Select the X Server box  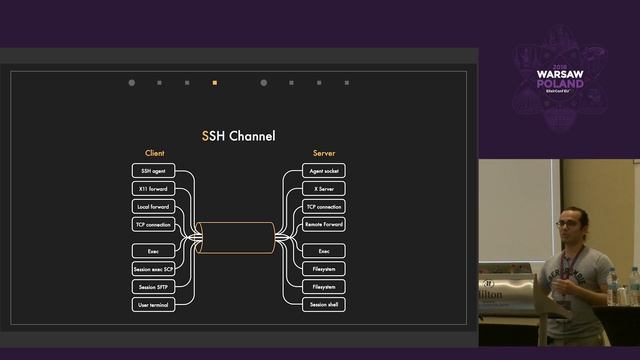[324, 189]
